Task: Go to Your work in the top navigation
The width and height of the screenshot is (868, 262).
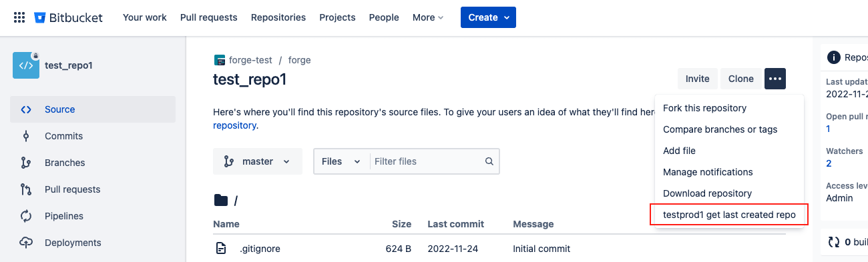Action: 145,17
